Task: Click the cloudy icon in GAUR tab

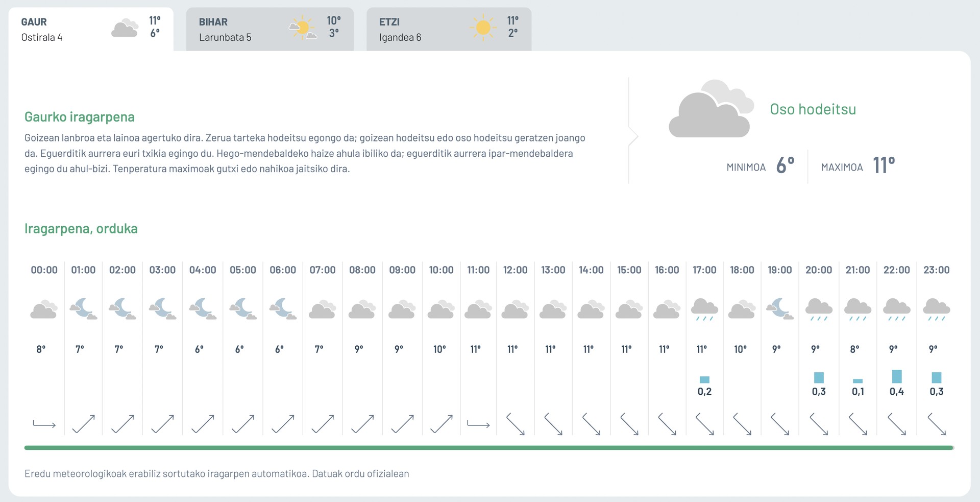Action: (125, 28)
